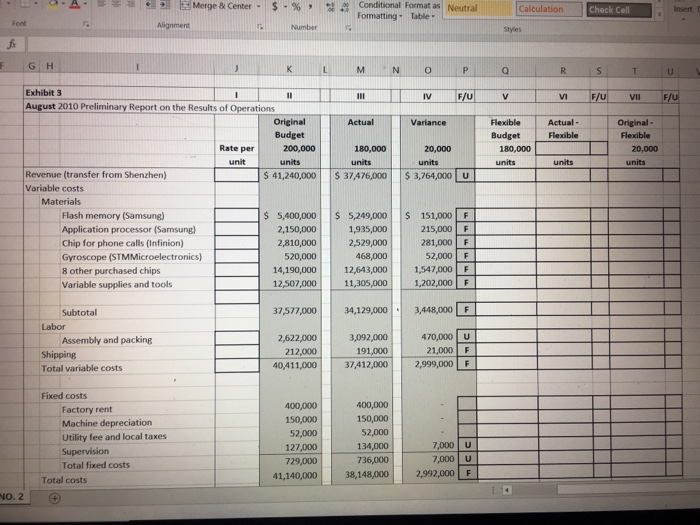700x525 pixels.
Task: Select Flexible Budget revenue empty cell
Action: (505, 175)
